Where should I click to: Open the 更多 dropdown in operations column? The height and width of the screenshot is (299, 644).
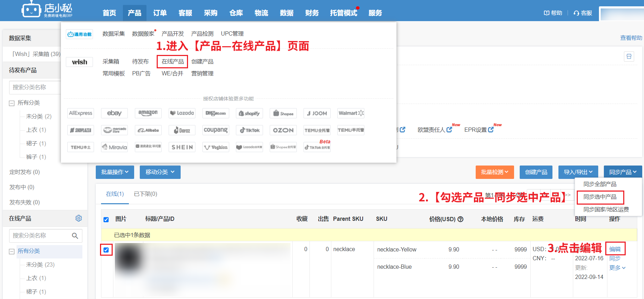click(617, 268)
